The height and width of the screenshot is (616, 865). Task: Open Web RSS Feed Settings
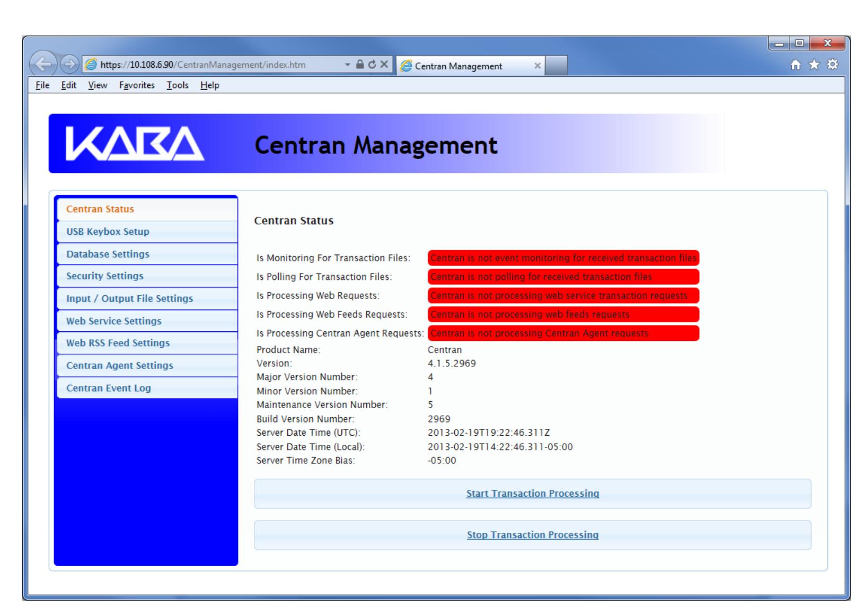[146, 343]
